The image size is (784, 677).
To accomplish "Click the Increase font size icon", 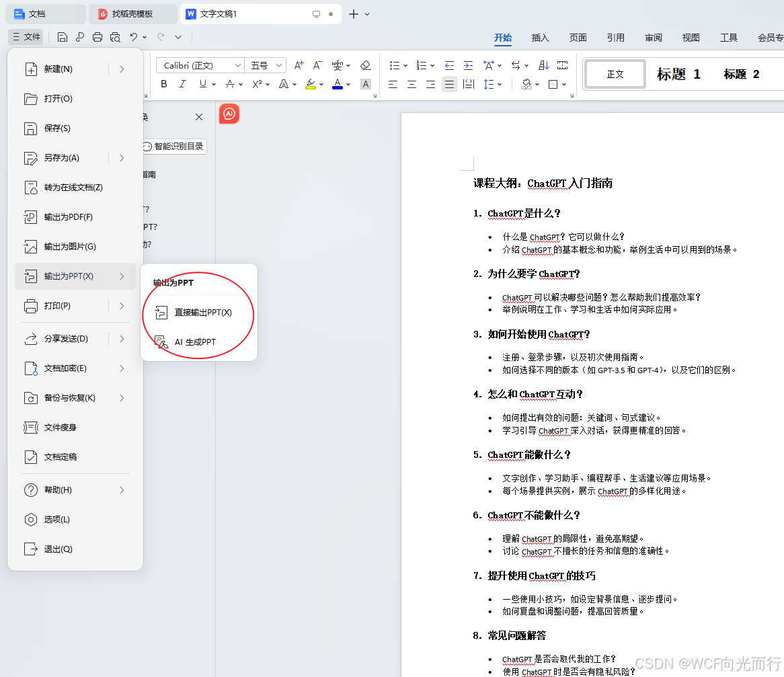I will point(299,65).
